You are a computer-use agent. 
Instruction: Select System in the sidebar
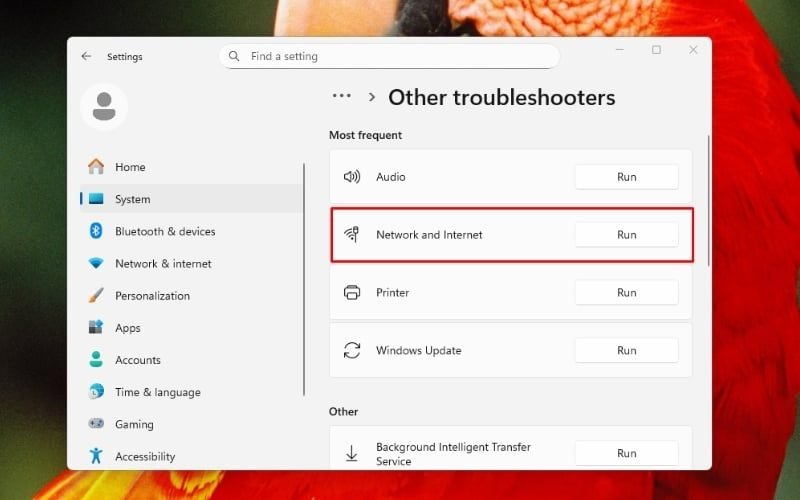192,199
